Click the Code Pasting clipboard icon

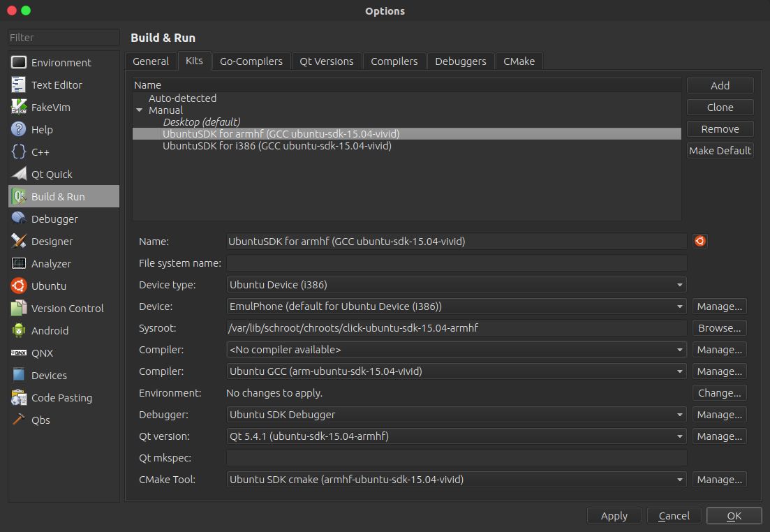point(19,397)
